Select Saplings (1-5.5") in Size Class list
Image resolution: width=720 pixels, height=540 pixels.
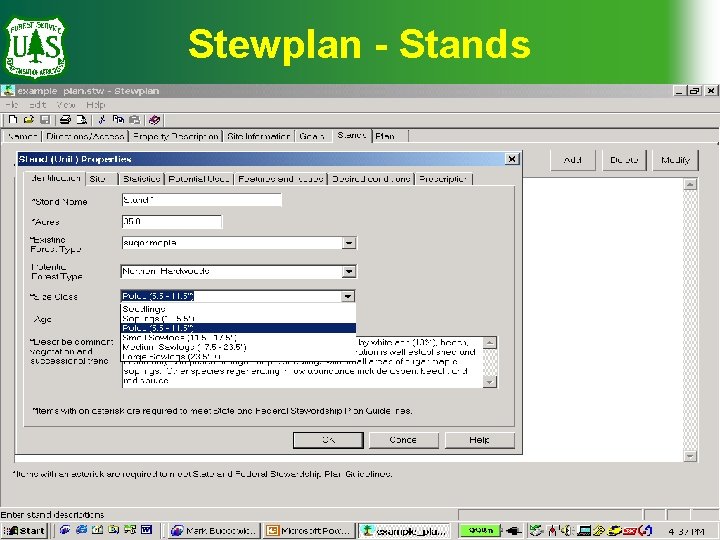[x=238, y=318]
